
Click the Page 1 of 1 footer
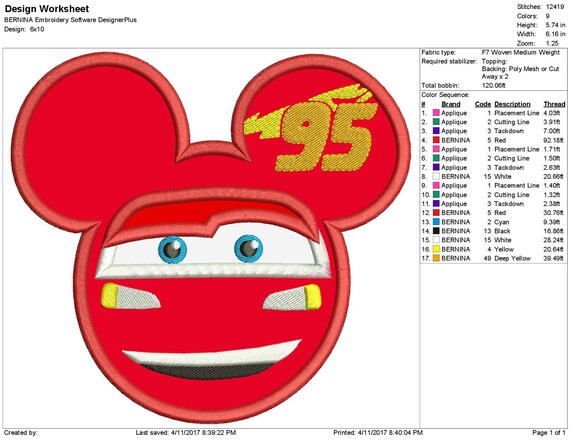coord(549,433)
